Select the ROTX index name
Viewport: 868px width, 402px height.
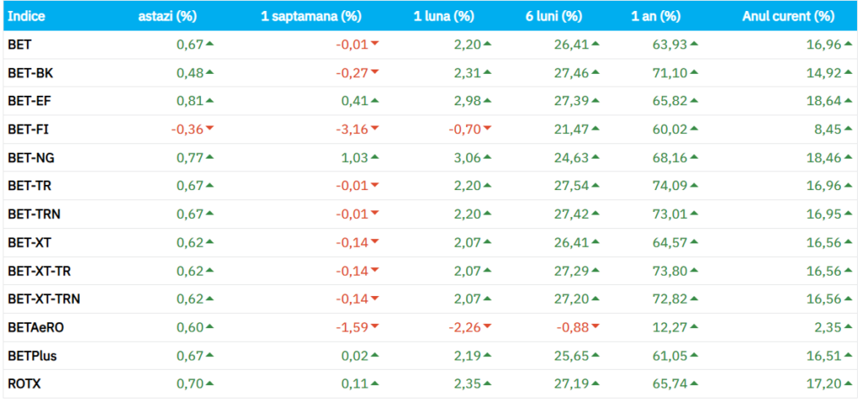click(24, 384)
